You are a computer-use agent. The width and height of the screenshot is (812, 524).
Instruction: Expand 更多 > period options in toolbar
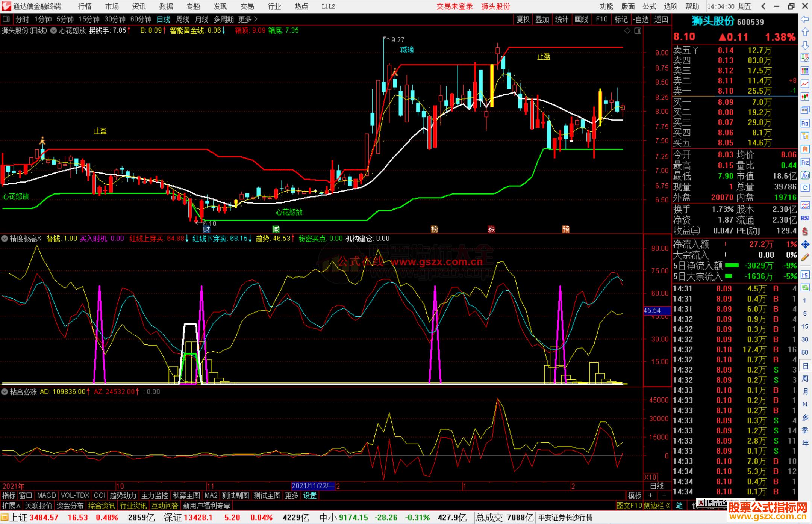click(x=248, y=19)
